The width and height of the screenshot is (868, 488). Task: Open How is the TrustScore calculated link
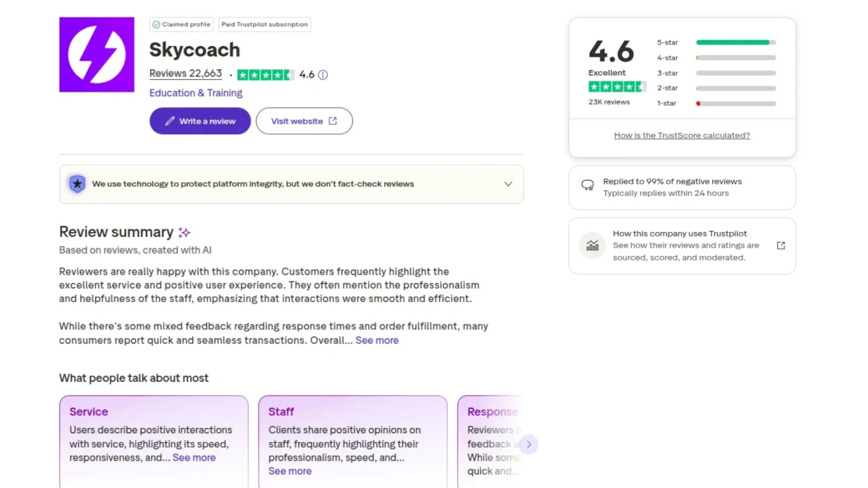point(682,136)
